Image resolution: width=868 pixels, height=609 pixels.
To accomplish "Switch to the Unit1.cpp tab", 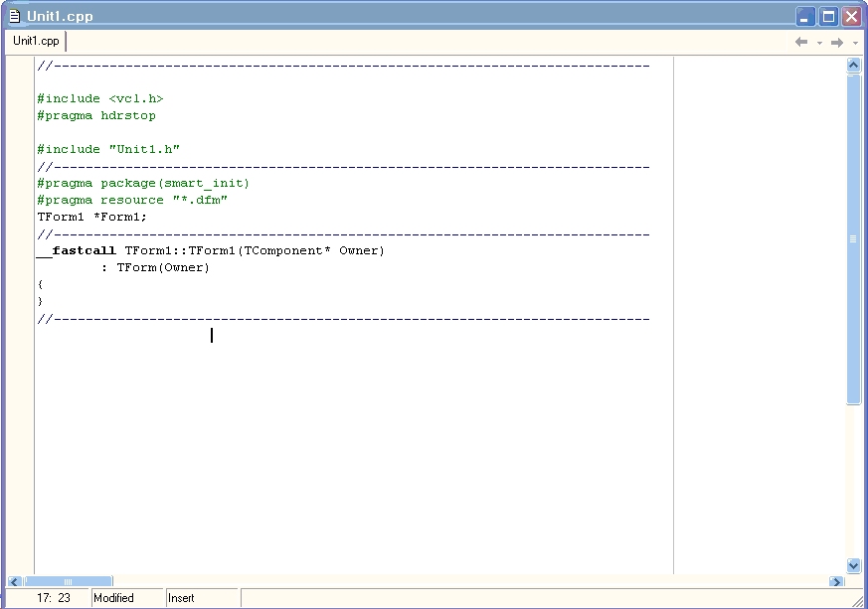I will 36,41.
